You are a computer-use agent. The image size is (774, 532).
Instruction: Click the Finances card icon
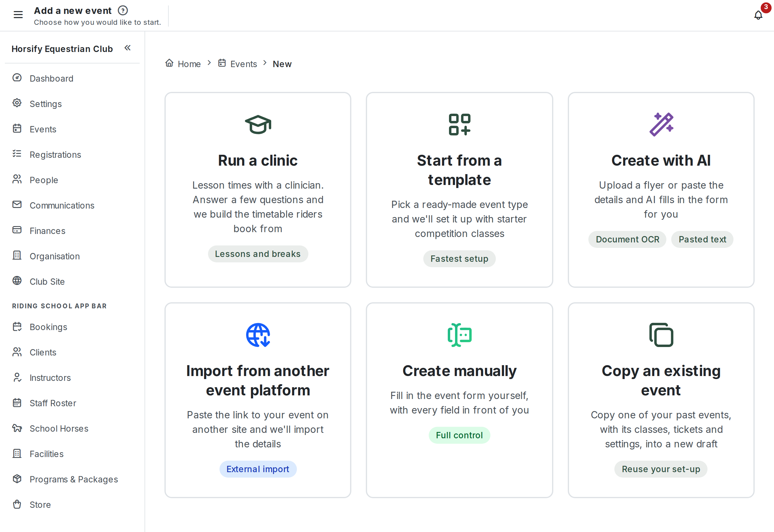click(x=17, y=230)
